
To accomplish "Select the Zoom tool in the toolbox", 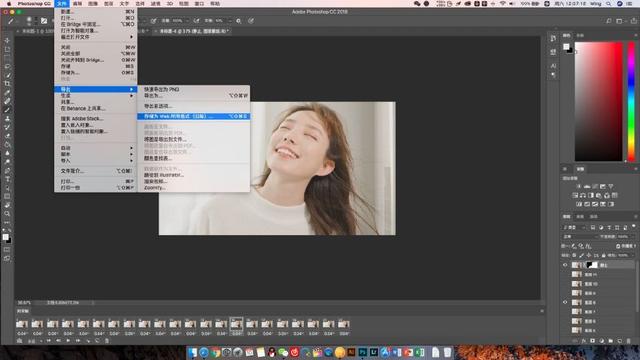I will pos(7,213).
